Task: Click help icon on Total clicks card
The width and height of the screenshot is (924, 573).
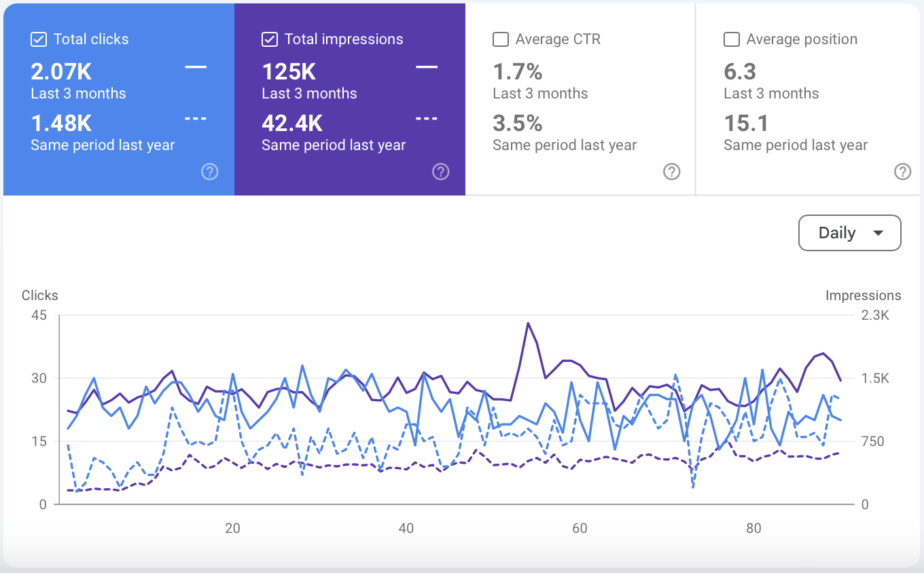Action: [210, 172]
